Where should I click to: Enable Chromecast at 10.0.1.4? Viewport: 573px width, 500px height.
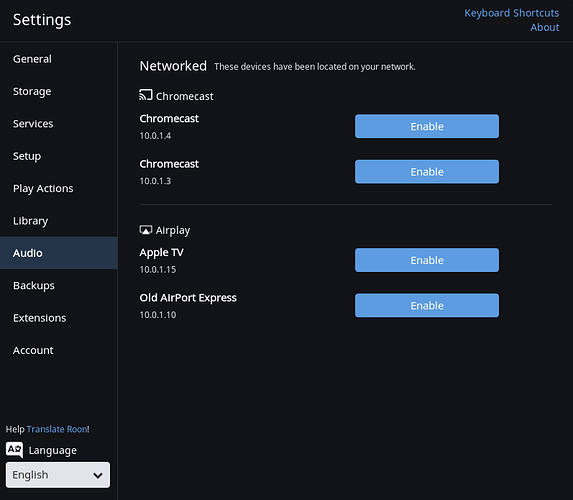click(x=427, y=126)
